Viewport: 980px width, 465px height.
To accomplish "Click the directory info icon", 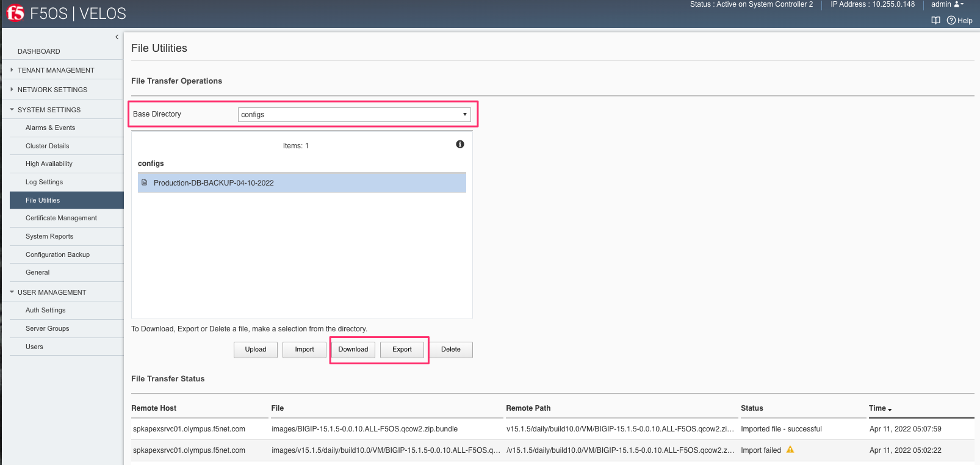I will click(x=460, y=144).
